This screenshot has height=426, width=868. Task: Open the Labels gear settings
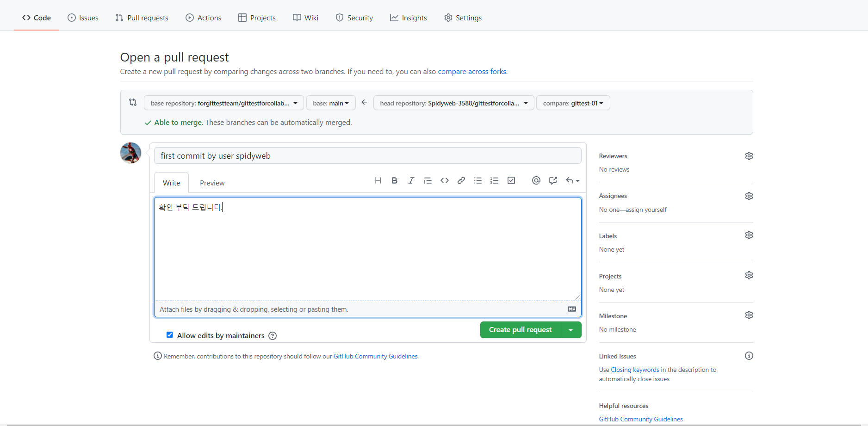[x=749, y=235]
